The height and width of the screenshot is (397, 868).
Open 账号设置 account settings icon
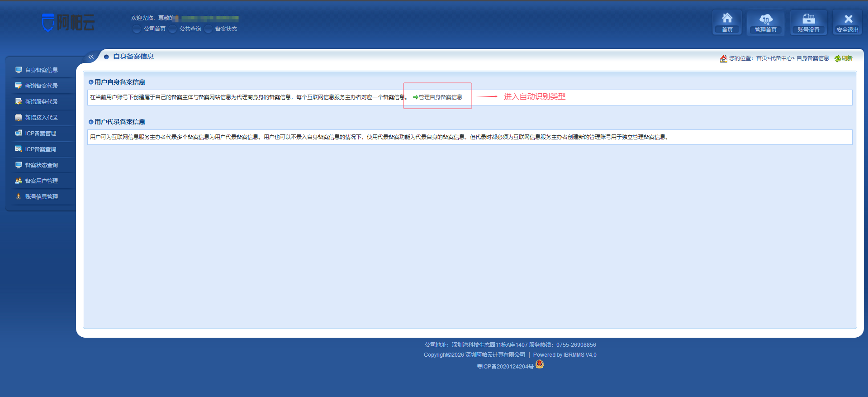click(808, 22)
